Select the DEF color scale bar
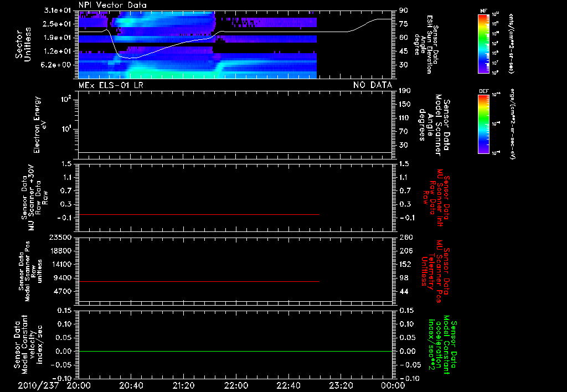The image size is (567, 392). [484, 124]
